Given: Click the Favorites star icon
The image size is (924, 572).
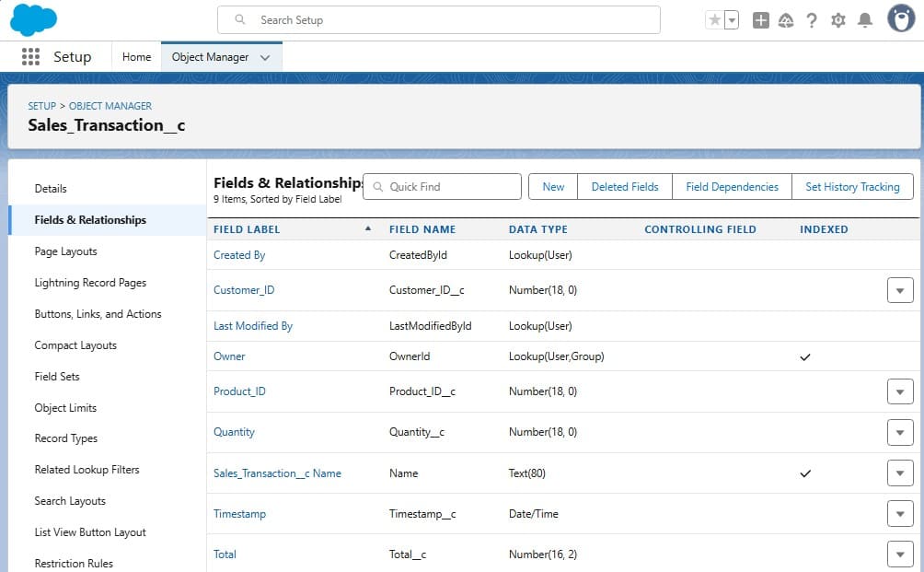Looking at the screenshot, I should (714, 20).
